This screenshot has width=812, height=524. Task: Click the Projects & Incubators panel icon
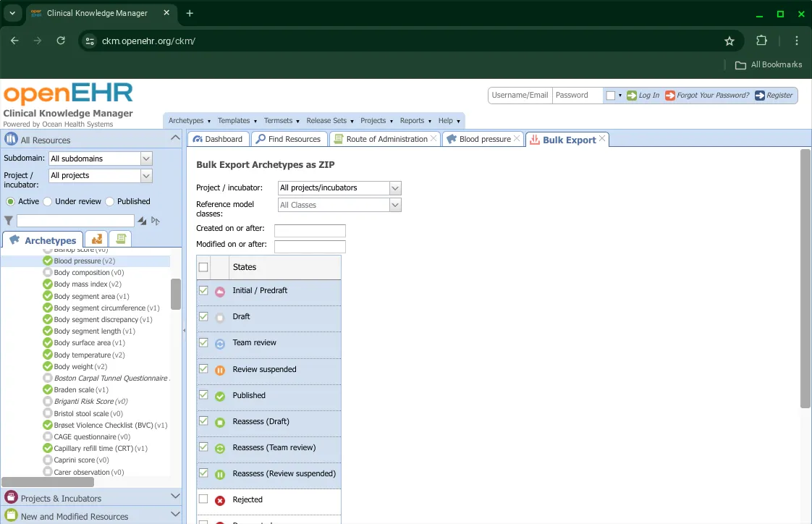click(x=11, y=498)
